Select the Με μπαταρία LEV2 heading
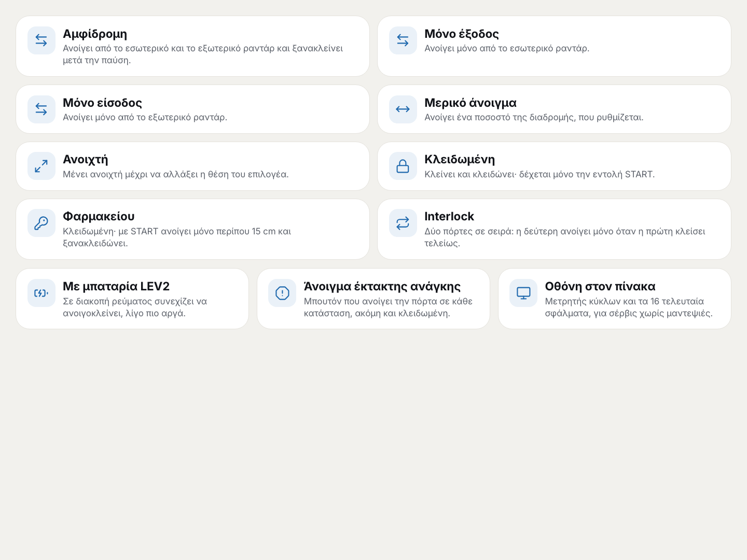Viewport: 747px width, 560px height. click(116, 286)
